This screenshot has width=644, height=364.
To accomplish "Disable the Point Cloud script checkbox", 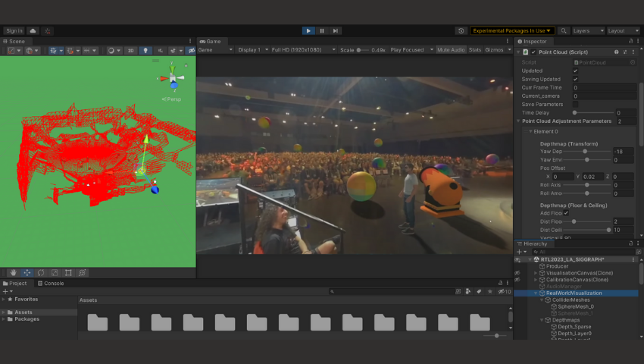I will (533, 52).
